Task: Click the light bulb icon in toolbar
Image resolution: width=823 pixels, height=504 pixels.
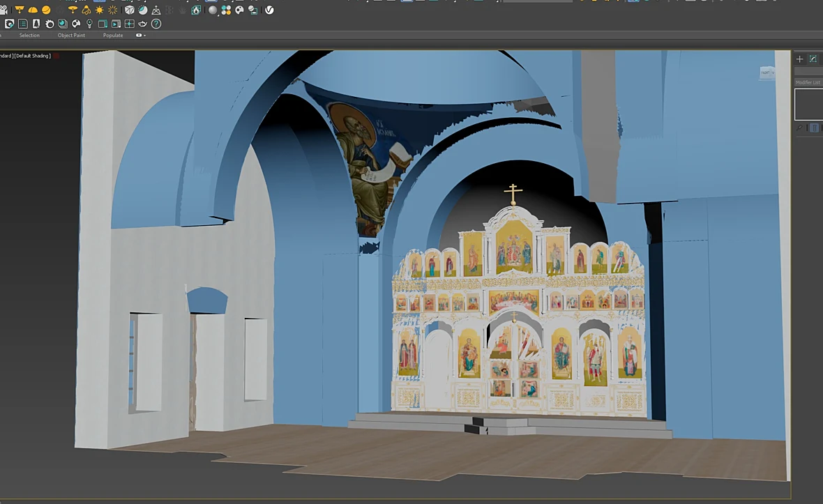Action: 89,24
